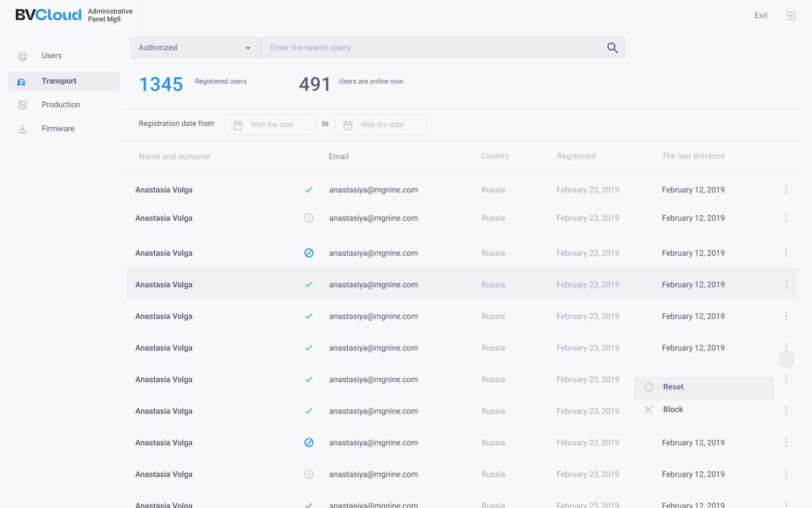Choose Block in the row context menu
Image resolution: width=812 pixels, height=508 pixels.
pyautogui.click(x=704, y=410)
